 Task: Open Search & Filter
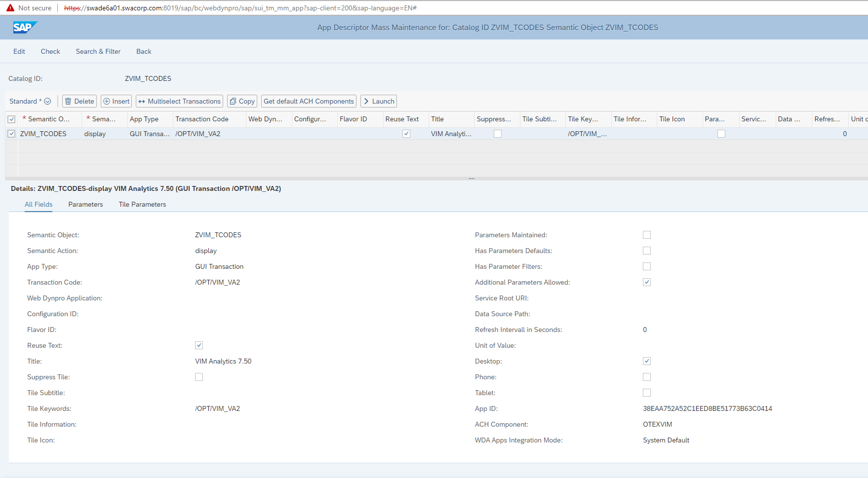98,51
